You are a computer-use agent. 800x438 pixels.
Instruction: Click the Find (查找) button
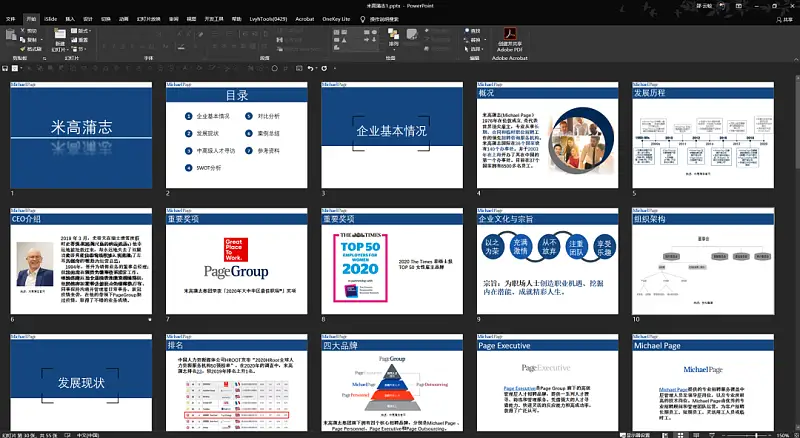472,31
